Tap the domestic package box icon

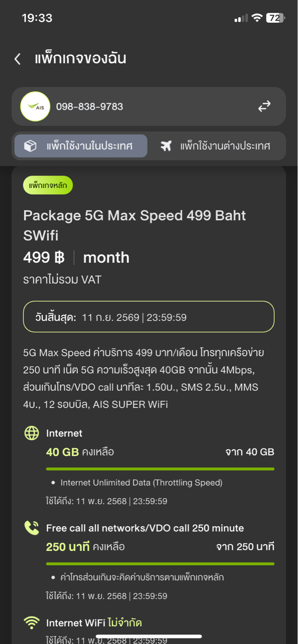[30, 146]
